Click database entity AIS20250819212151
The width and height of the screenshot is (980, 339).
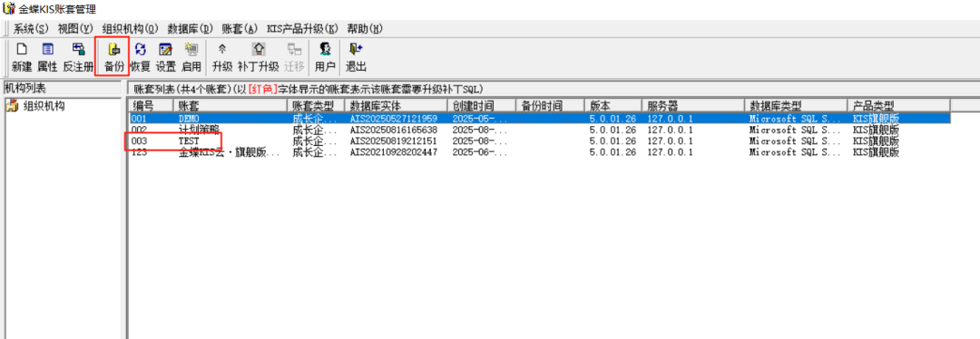[x=393, y=140]
